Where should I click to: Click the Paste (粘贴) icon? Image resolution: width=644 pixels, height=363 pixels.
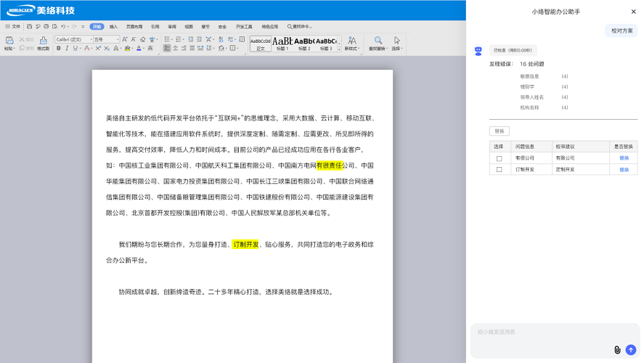coord(9,41)
